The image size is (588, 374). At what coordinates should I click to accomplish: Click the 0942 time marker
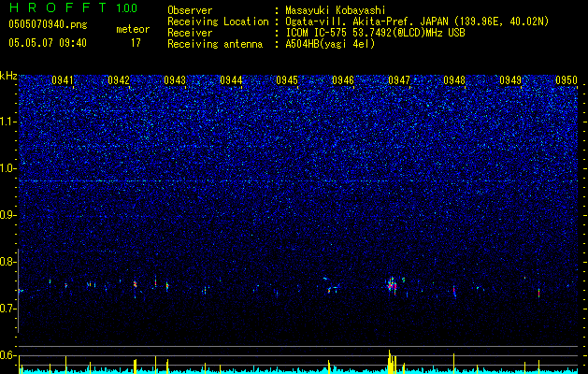(x=119, y=79)
